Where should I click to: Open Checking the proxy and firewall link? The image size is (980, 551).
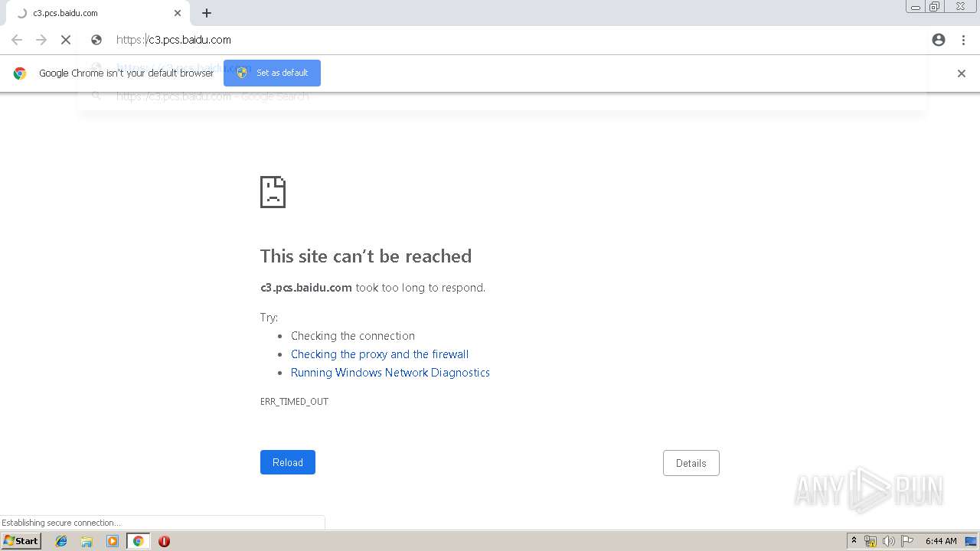[x=380, y=354]
